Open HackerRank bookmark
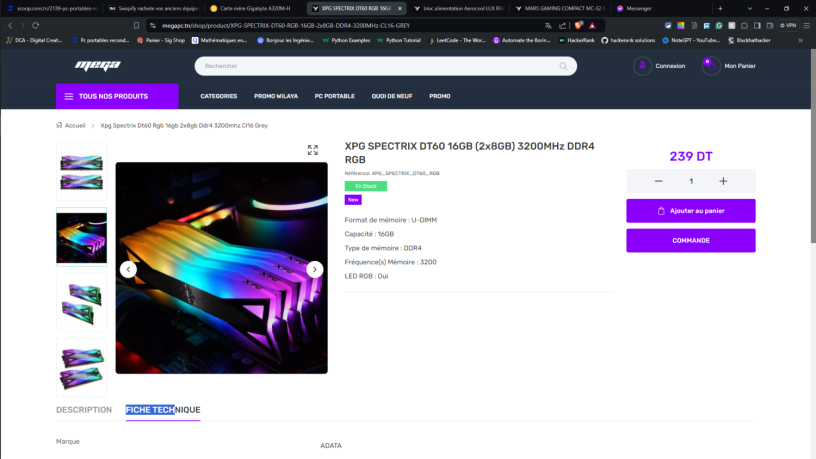Screen dimensions: 816x459 pos(577,40)
